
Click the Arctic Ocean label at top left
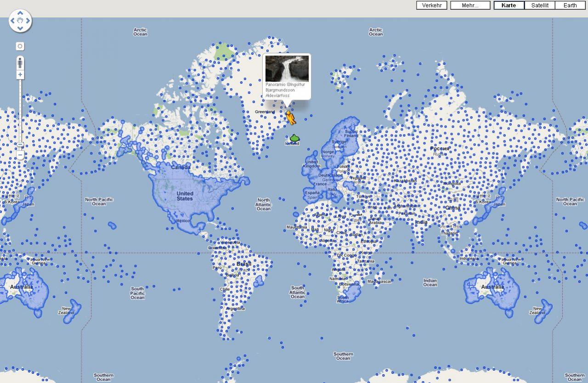(140, 32)
